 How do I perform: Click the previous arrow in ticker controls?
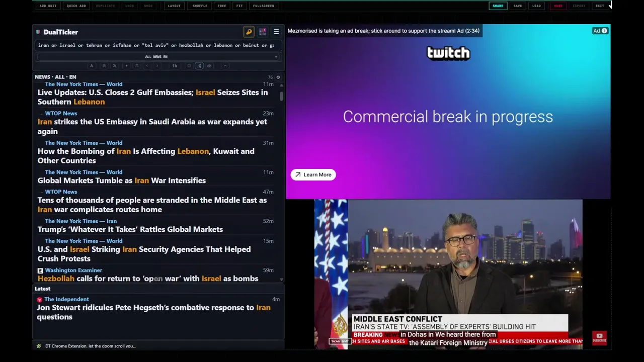(147, 66)
